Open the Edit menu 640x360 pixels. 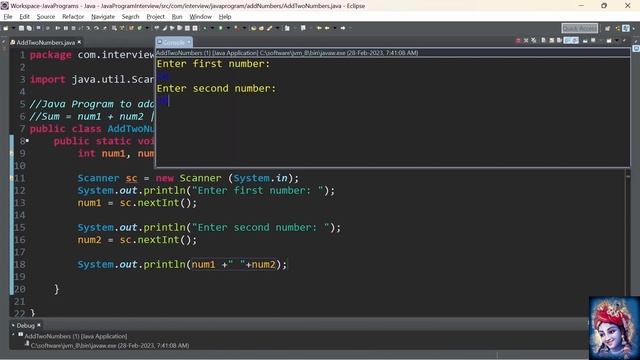tap(24, 17)
